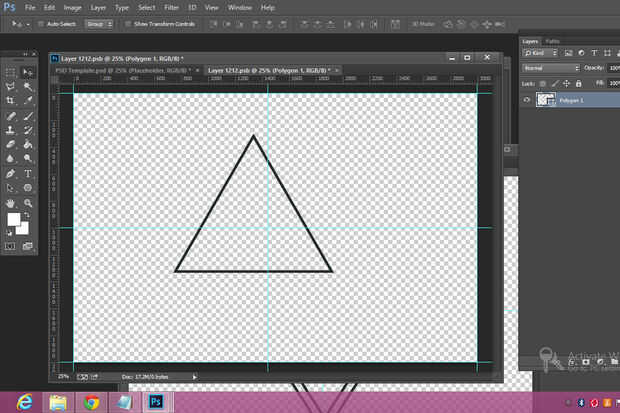620x413 pixels.
Task: Select the Blur tool
Action: 10,158
